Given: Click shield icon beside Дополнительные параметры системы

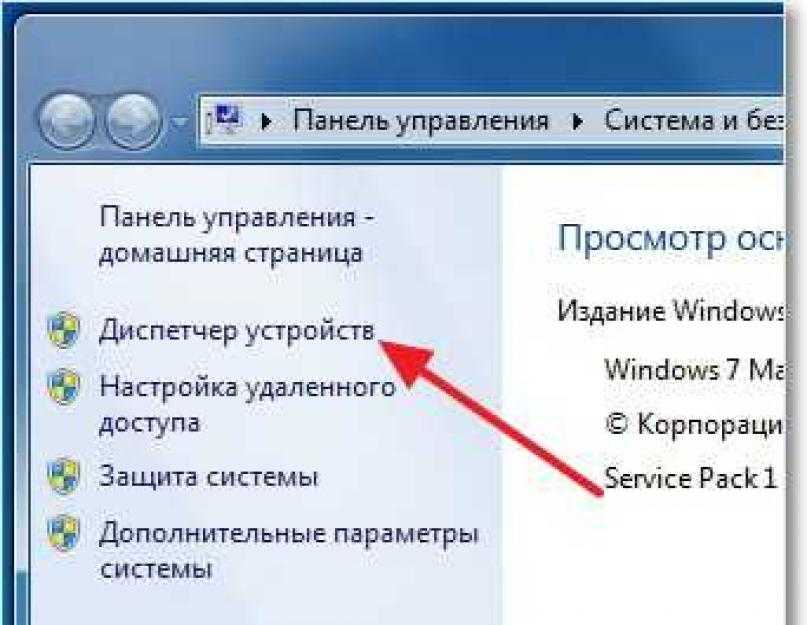Looking at the screenshot, I should tap(64, 533).
